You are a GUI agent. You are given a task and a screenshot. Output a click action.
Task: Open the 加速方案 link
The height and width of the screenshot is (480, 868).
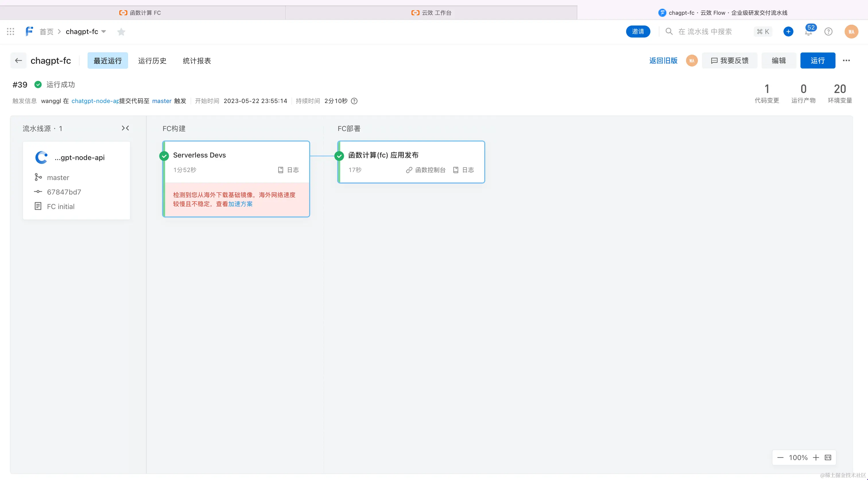240,204
